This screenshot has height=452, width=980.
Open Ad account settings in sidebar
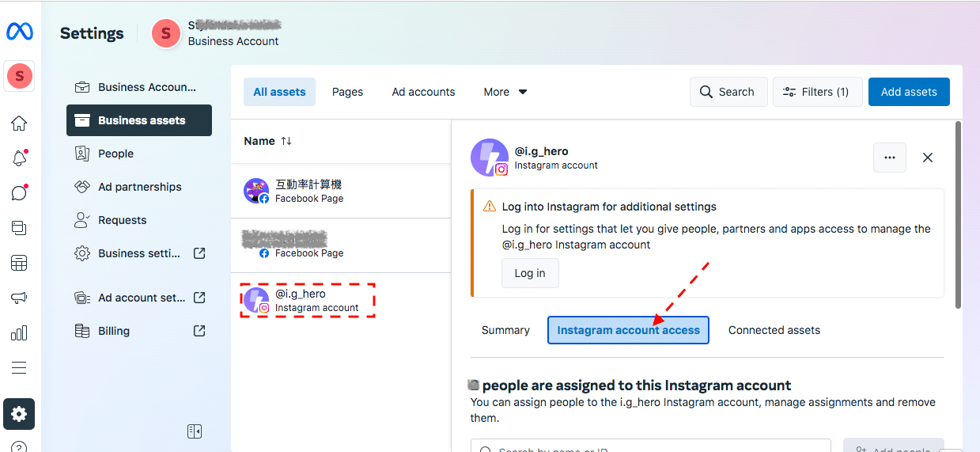tap(139, 298)
